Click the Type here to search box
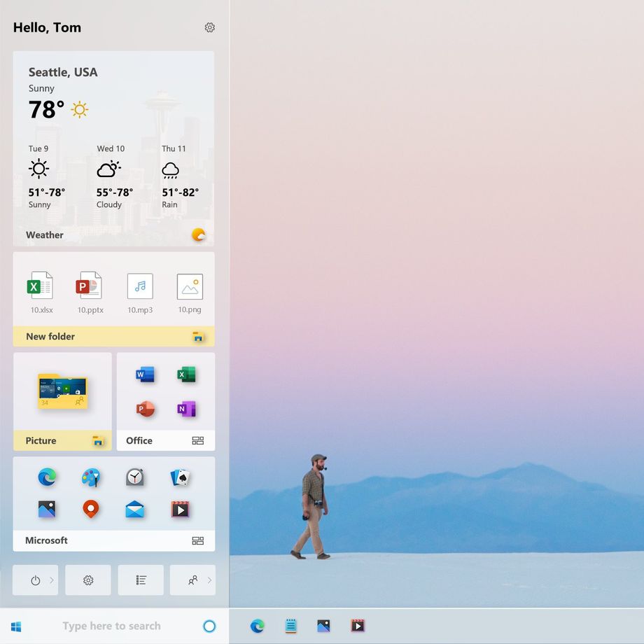 [x=111, y=626]
